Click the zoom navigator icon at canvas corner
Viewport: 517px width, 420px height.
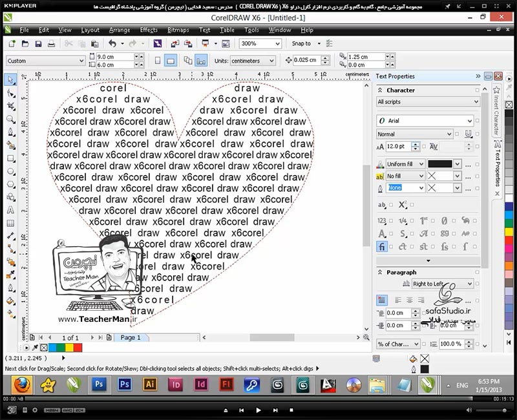point(366,337)
